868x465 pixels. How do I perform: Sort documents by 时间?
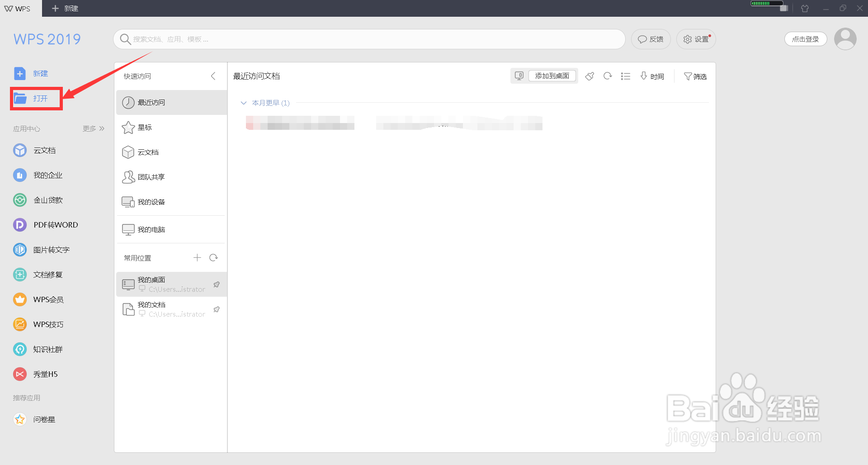pyautogui.click(x=652, y=76)
